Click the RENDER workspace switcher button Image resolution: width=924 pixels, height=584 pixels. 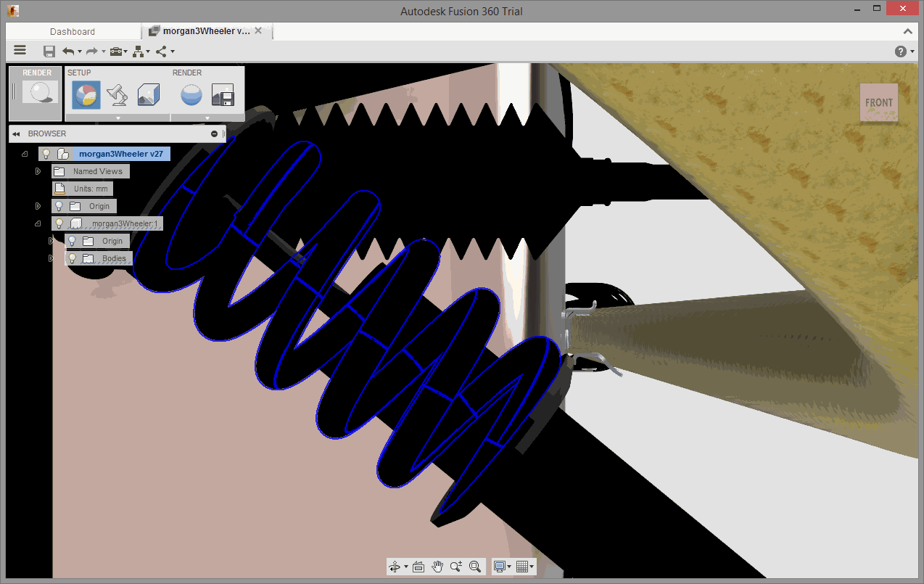(37, 93)
